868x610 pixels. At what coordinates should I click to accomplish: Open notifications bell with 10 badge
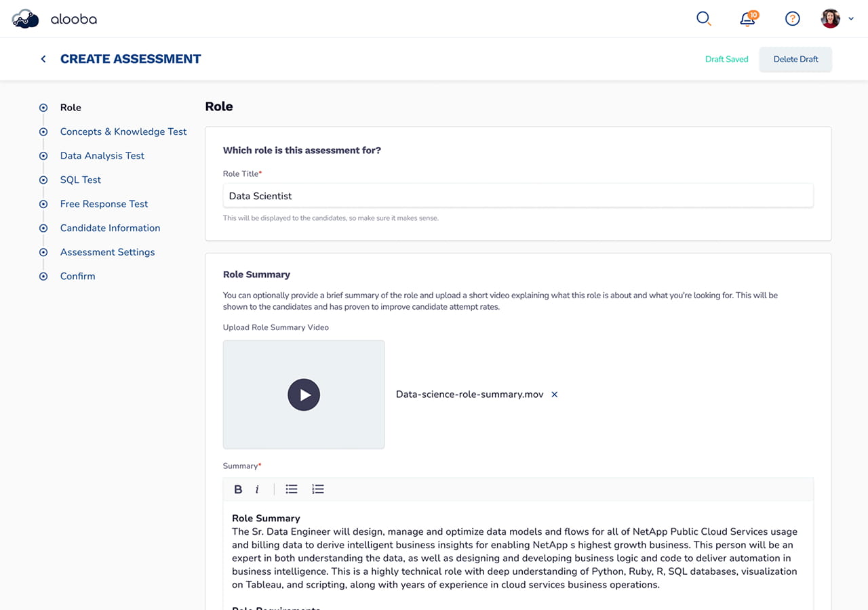[748, 18]
